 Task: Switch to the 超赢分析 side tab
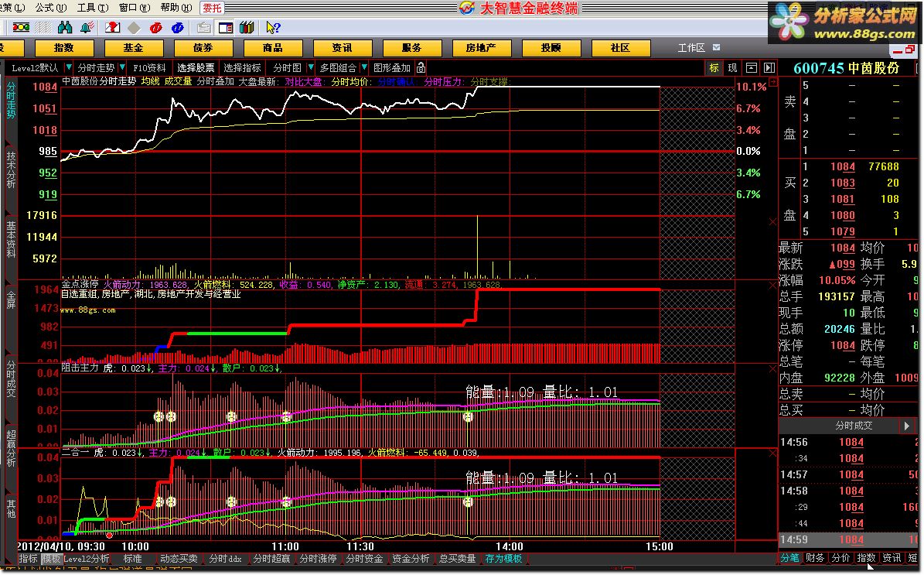tap(11, 449)
